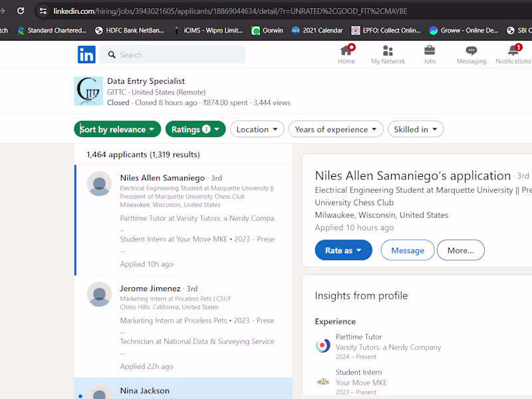Open the More... options for Niles
Image resolution: width=532 pixels, height=399 pixels.
(460, 249)
